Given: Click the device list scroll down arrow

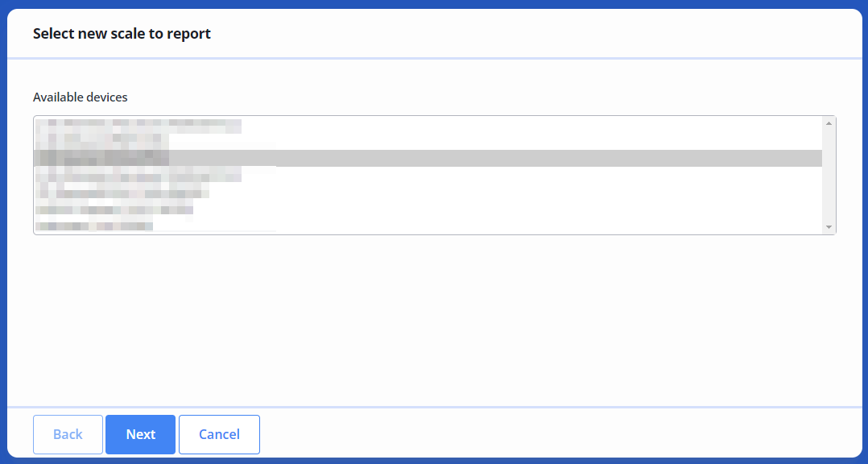Looking at the screenshot, I should click(x=829, y=227).
